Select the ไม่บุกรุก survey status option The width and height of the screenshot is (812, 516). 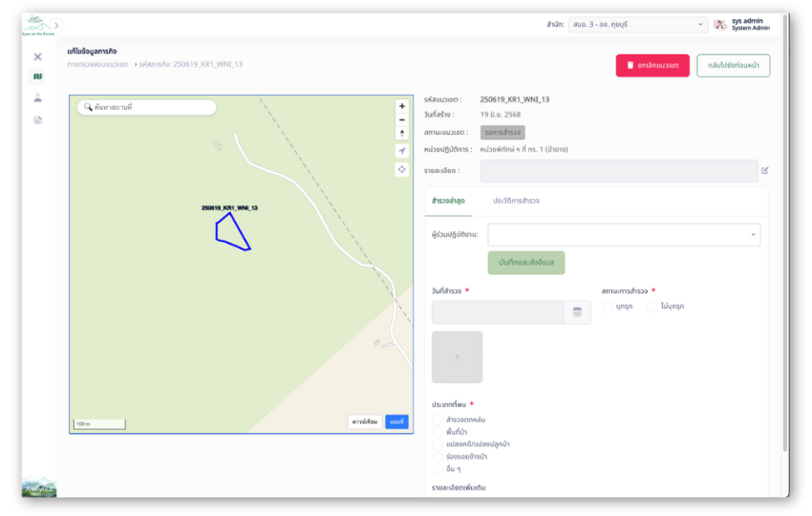[652, 307]
